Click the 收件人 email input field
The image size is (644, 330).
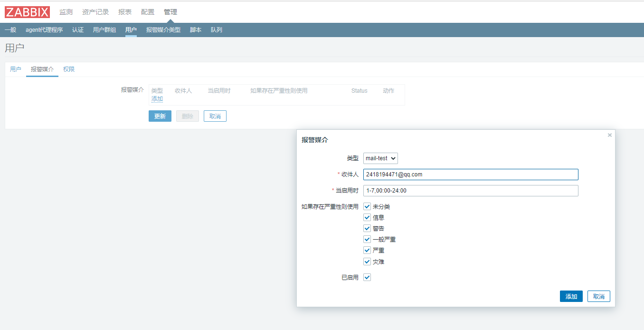coord(471,175)
